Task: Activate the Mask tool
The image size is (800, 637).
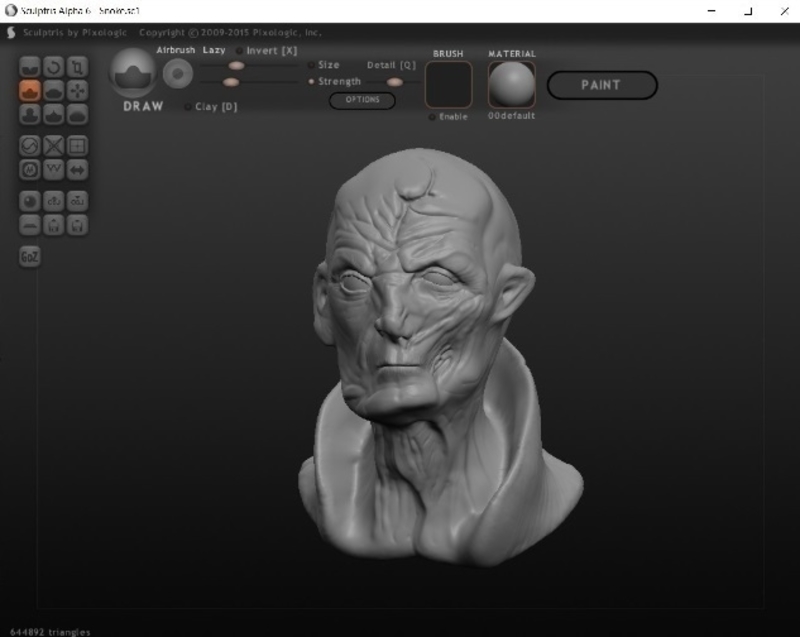Action: pos(30,170)
